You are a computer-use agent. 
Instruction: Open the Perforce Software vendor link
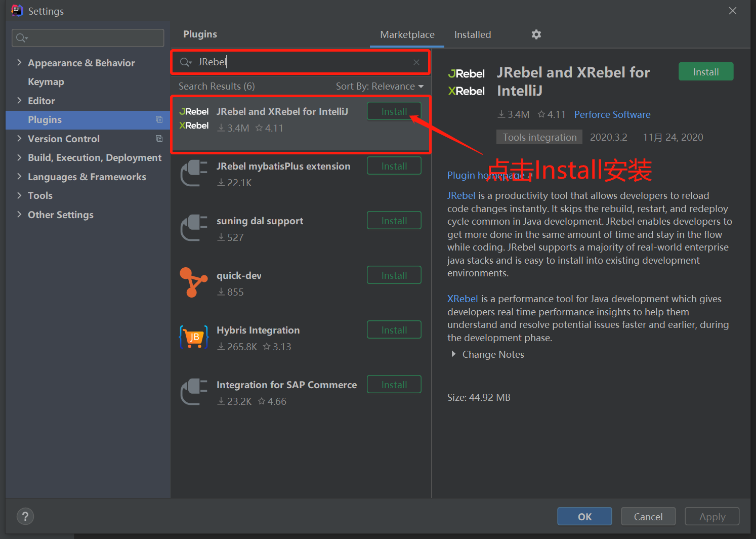(x=612, y=114)
